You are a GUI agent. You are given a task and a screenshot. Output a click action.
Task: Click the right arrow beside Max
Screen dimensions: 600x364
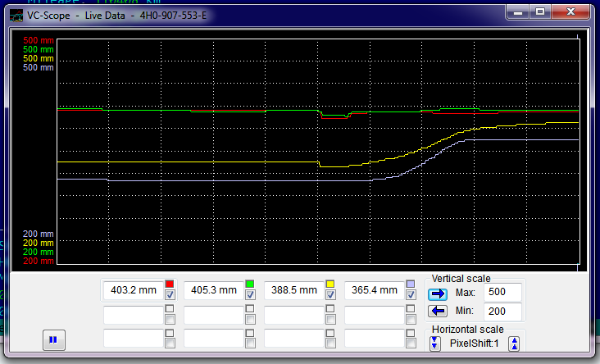pos(438,293)
